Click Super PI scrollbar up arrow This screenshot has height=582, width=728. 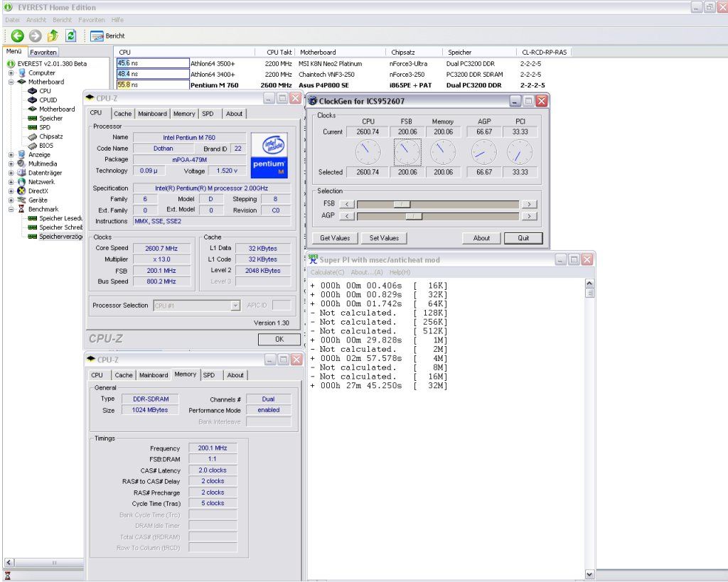(589, 284)
